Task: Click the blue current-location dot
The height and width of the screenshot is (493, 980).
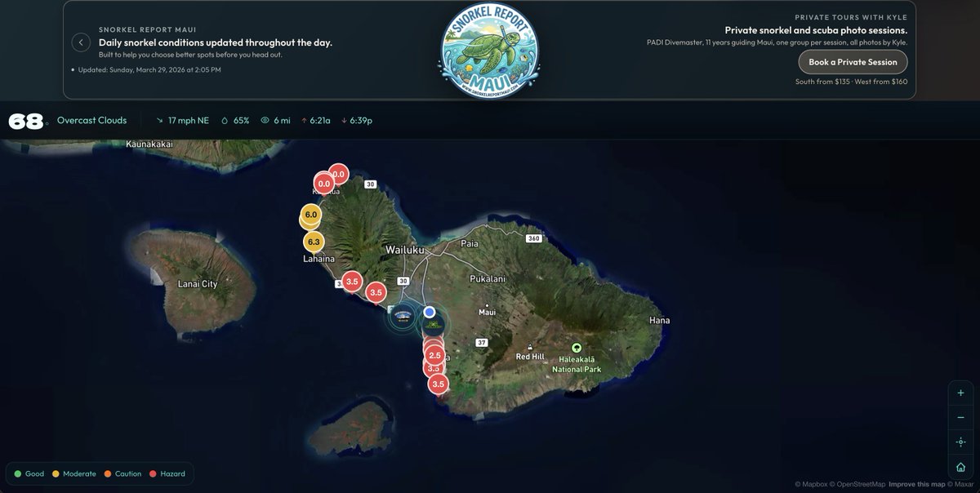Action: tap(430, 312)
